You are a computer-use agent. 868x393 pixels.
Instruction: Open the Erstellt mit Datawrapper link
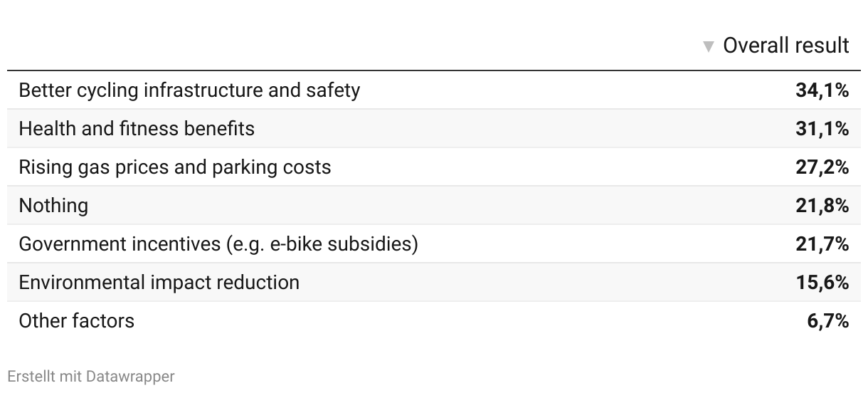(x=91, y=376)
